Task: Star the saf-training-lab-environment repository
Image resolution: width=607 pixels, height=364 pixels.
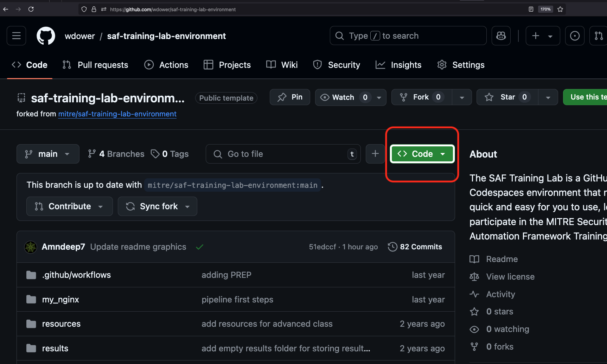Action: point(506,97)
